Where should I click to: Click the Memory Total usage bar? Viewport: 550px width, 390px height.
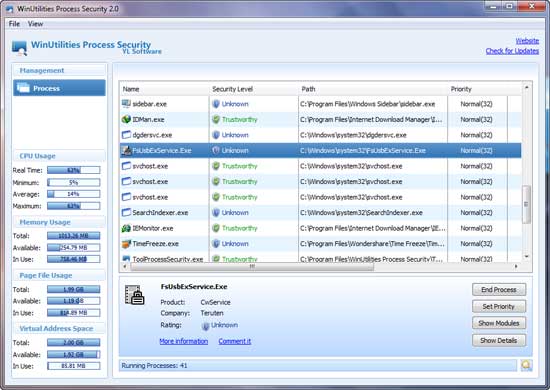pos(74,236)
